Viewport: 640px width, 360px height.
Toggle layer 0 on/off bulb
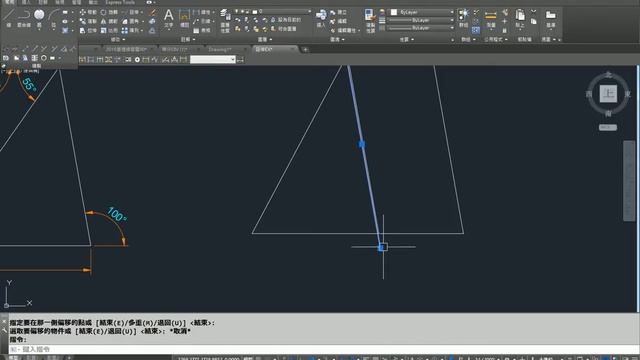coord(236,11)
